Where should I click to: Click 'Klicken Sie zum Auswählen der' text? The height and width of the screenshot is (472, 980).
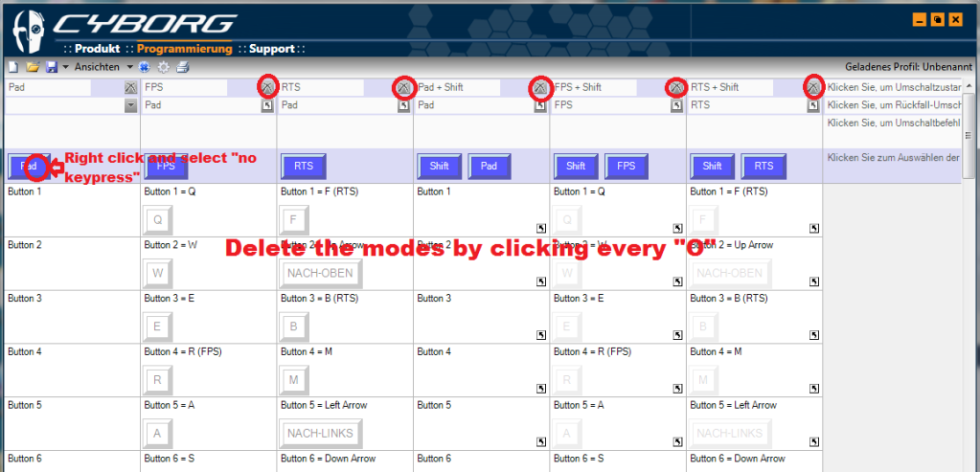[893, 157]
